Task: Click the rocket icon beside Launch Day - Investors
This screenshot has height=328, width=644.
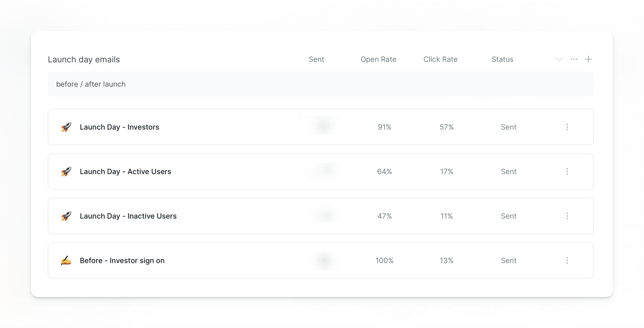Action: [x=66, y=127]
